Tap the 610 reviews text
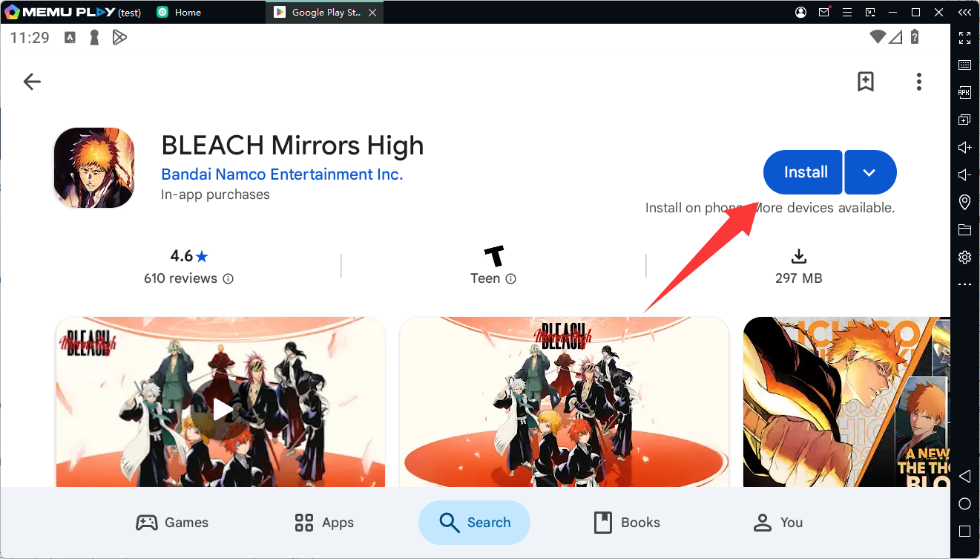The image size is (980, 559). point(181,278)
